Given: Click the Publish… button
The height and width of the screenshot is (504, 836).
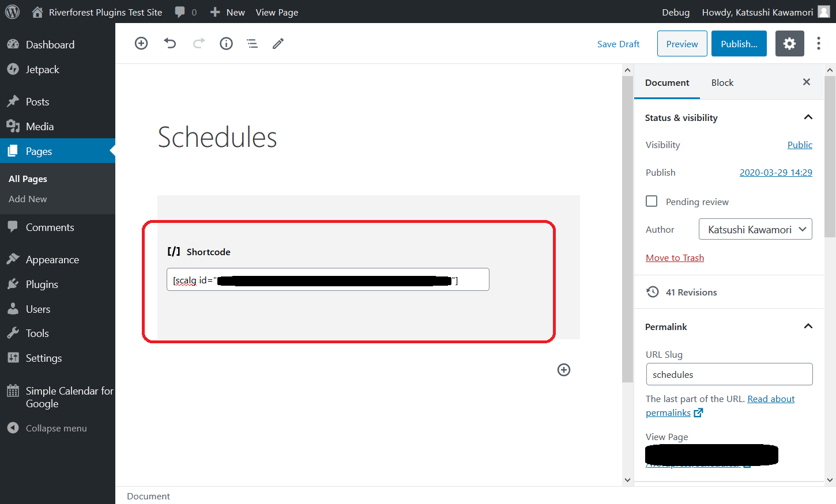Looking at the screenshot, I should pos(739,44).
